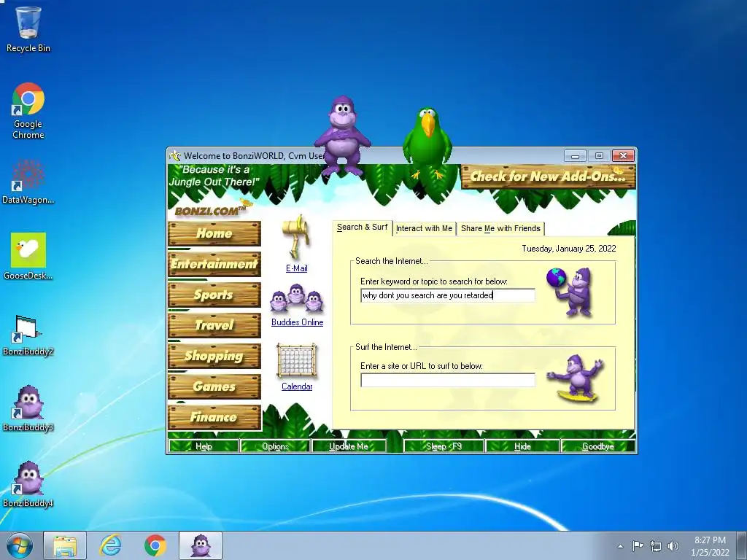Focus the site or URL input field
This screenshot has width=747, height=560.
coord(448,380)
